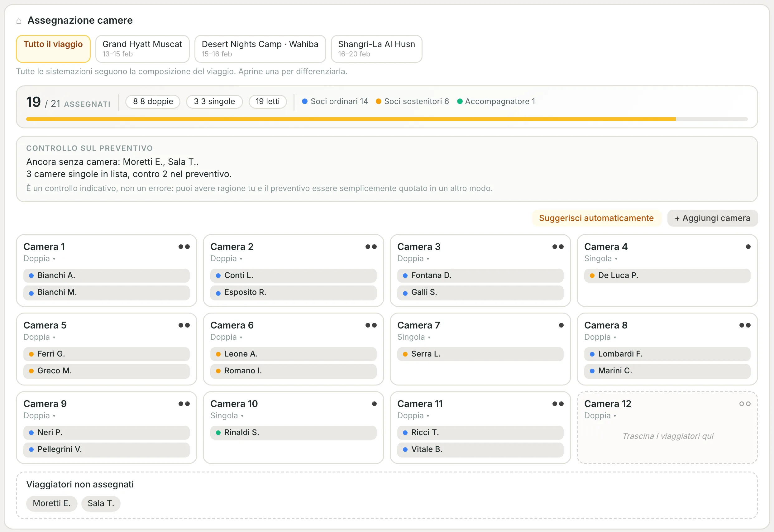
Task: Click the single occupancy dot of Camera 10
Action: tap(374, 404)
